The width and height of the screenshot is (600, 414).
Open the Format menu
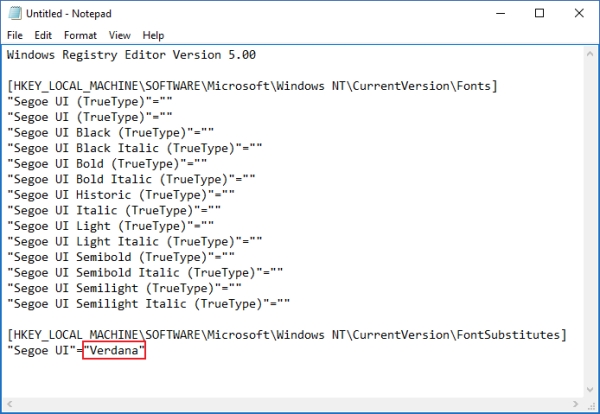tap(80, 36)
